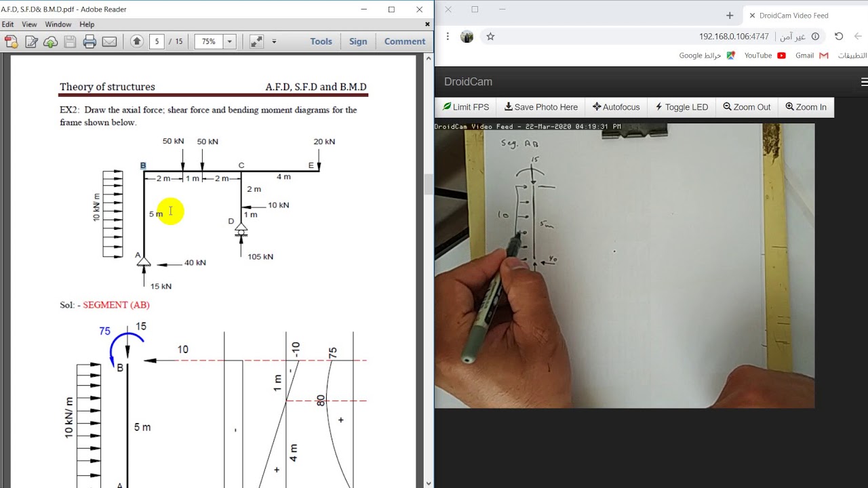This screenshot has height=488, width=868.
Task: Toggle the LED with Toggle LED button
Action: 682,107
